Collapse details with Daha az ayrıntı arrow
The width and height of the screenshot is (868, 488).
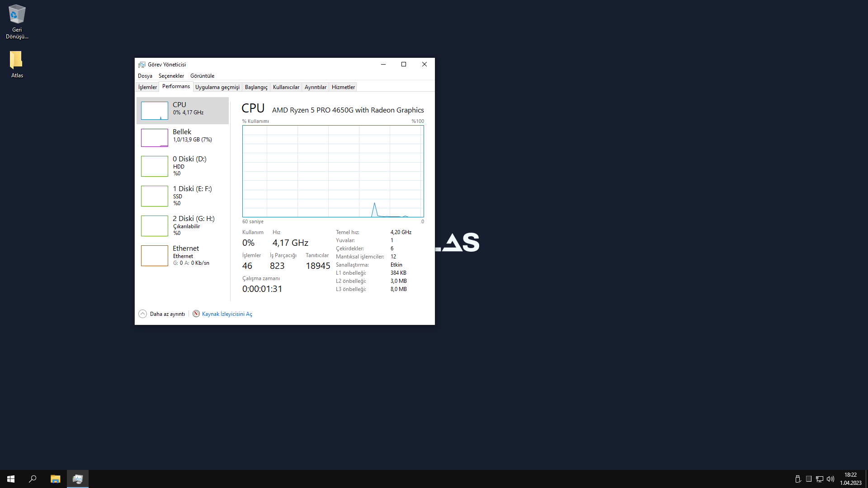tap(143, 314)
